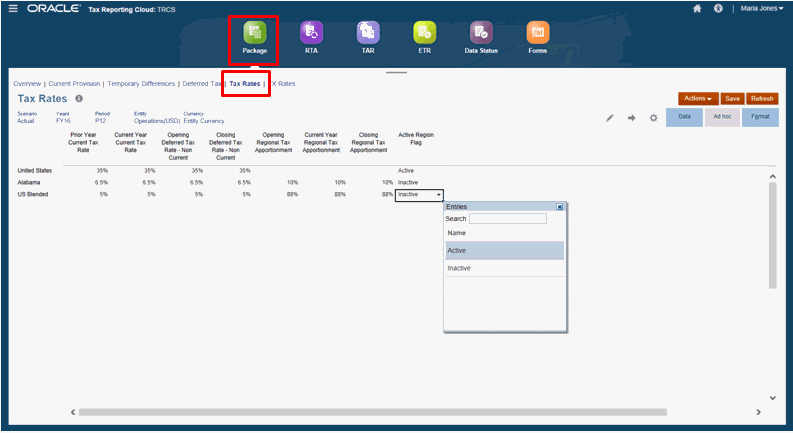Image resolution: width=793 pixels, height=433 pixels.
Task: Open US Blended Active Region Flag dropdown
Action: 438,195
